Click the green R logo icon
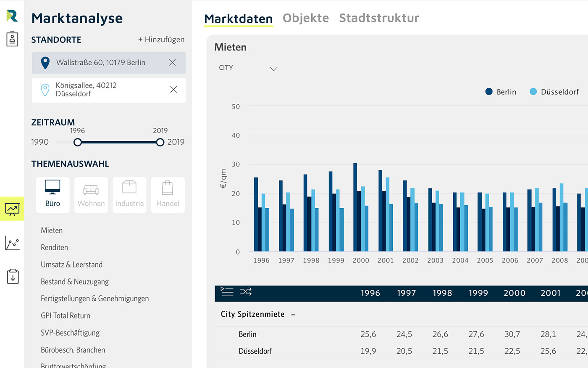Image resolution: width=588 pixels, height=368 pixels. coord(12,16)
